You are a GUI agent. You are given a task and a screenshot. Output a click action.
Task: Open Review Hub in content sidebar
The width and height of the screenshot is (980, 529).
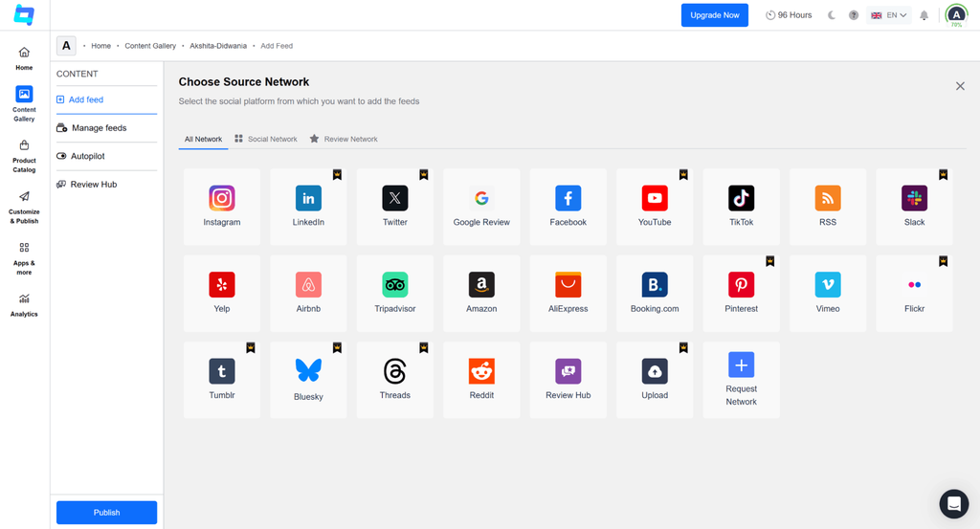pyautogui.click(x=106, y=185)
